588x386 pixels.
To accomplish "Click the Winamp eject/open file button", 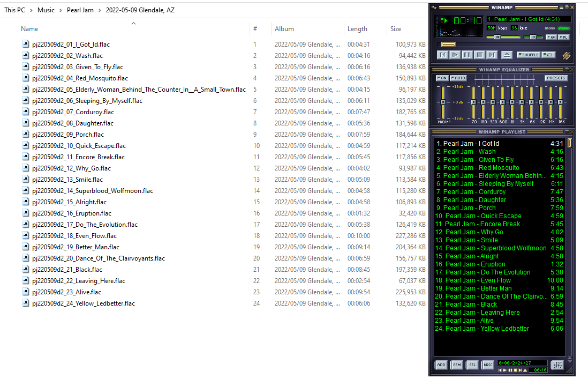I will (507, 55).
